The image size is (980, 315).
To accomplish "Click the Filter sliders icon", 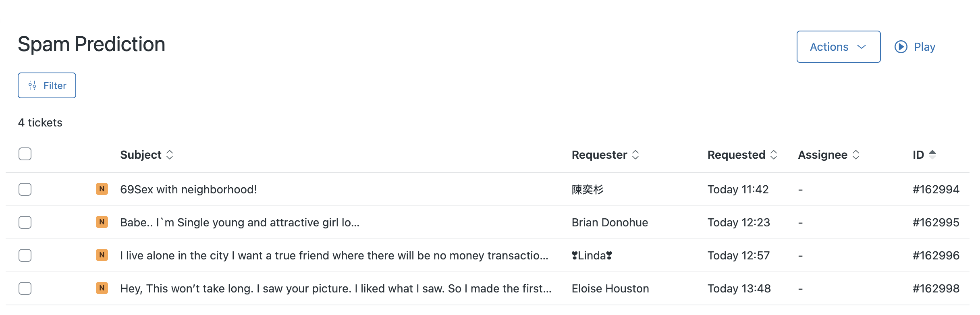I will [32, 85].
